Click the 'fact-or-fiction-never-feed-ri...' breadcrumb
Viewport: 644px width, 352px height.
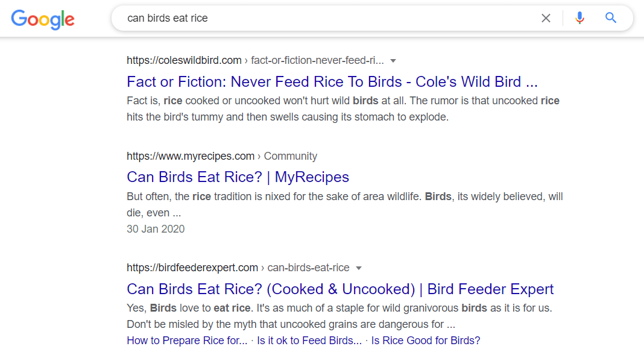pos(317,60)
